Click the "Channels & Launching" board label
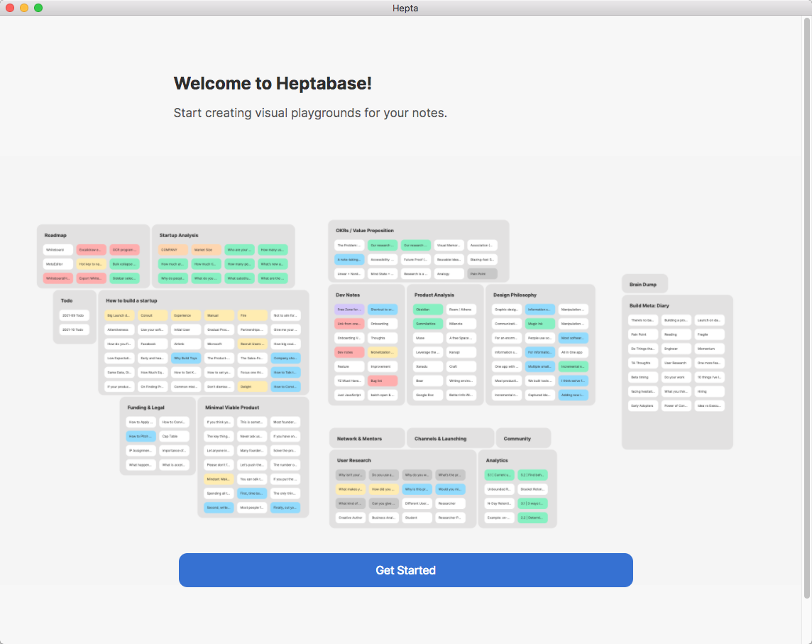This screenshot has height=644, width=812. click(440, 439)
